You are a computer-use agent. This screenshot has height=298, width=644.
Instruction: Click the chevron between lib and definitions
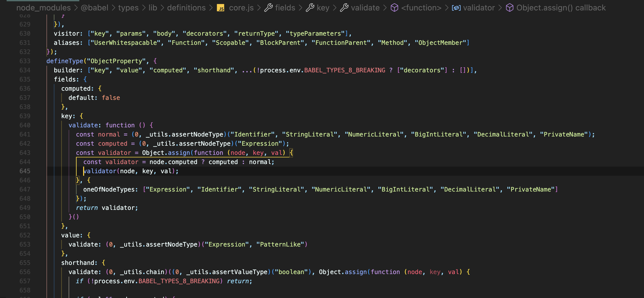point(162,8)
